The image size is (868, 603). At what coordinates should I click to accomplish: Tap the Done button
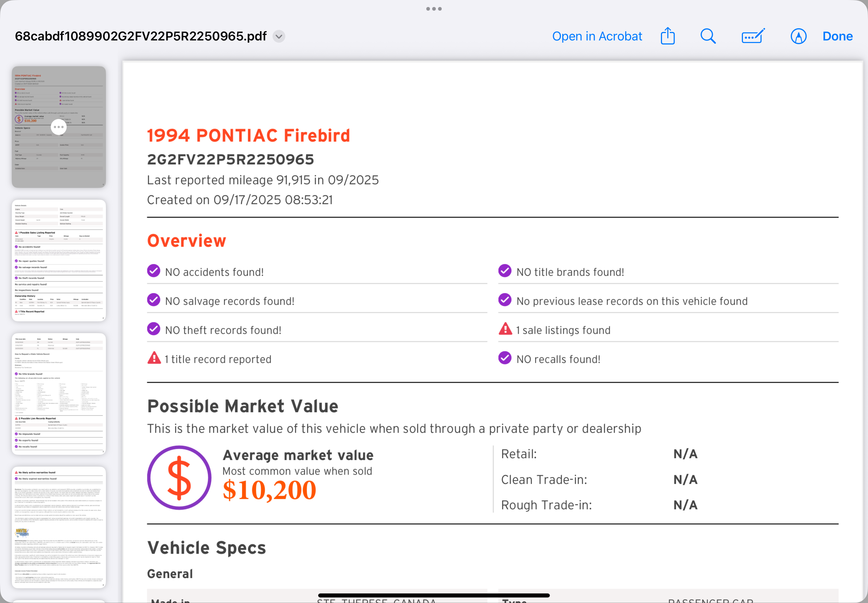click(837, 36)
